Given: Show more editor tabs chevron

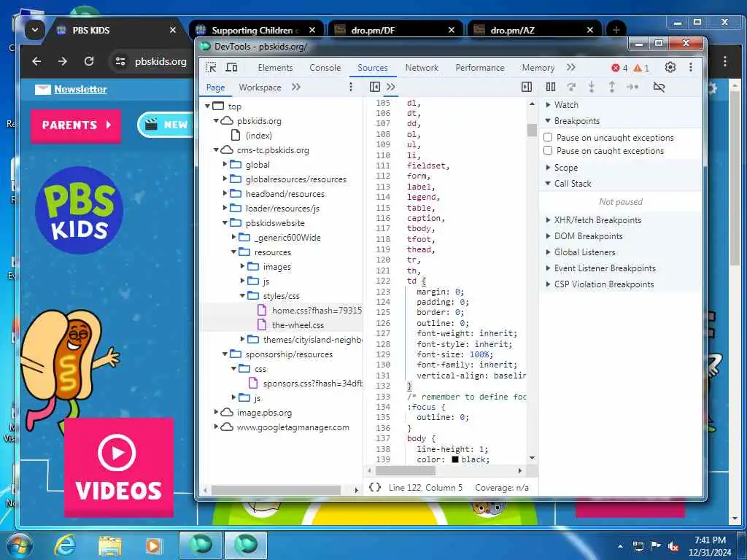Looking at the screenshot, I should 391,87.
